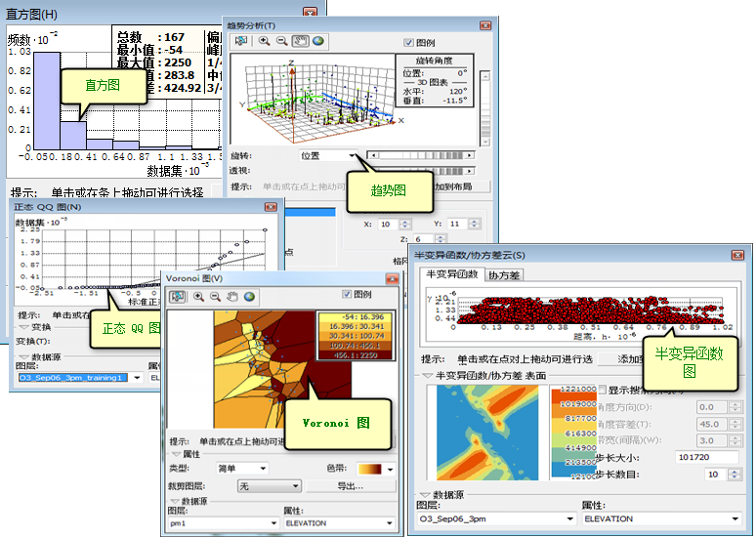Click X grid stepper showing 10
Image resolution: width=756 pixels, height=538 pixels.
404,225
